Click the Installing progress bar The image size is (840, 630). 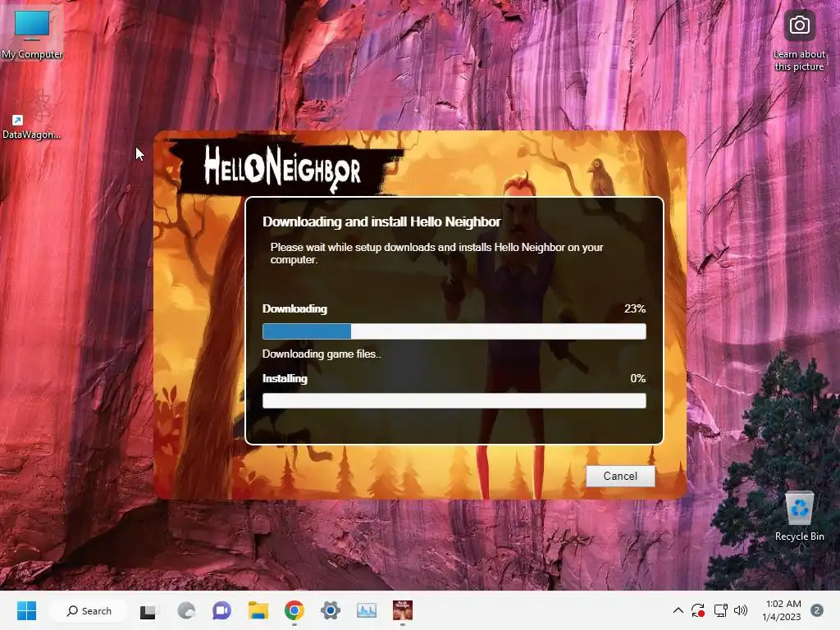click(454, 400)
